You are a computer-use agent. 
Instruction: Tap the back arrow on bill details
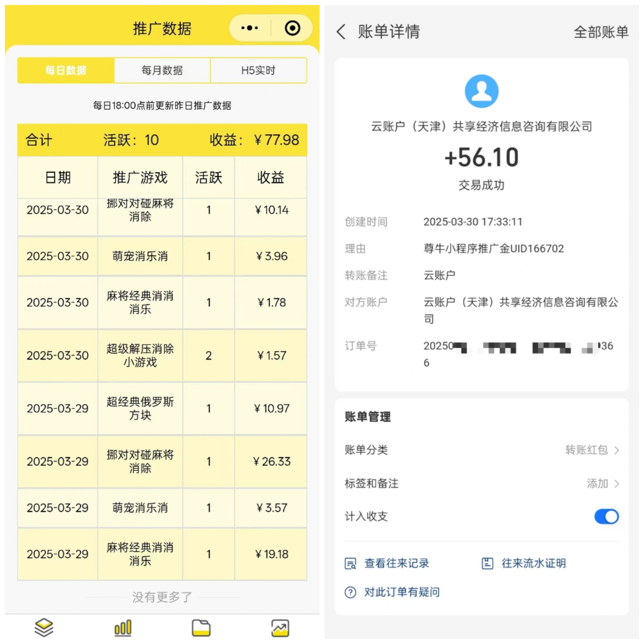point(341,32)
